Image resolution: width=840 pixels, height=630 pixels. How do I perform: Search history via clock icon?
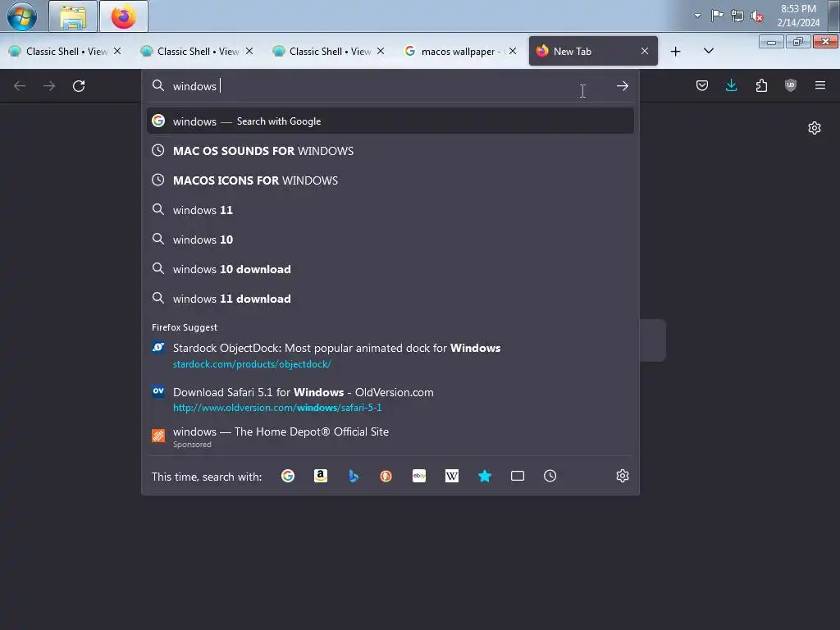[550, 476]
